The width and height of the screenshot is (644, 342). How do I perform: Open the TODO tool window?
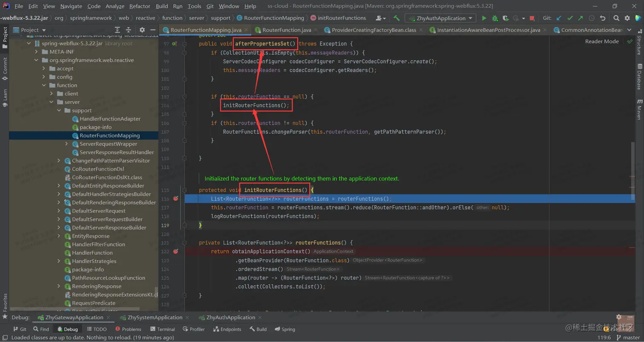pyautogui.click(x=97, y=329)
